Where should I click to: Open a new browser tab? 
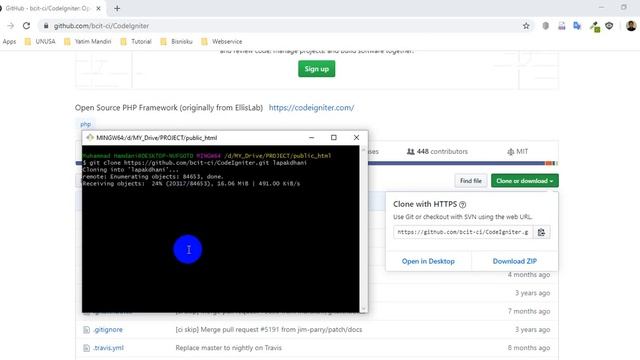pyautogui.click(x=117, y=8)
